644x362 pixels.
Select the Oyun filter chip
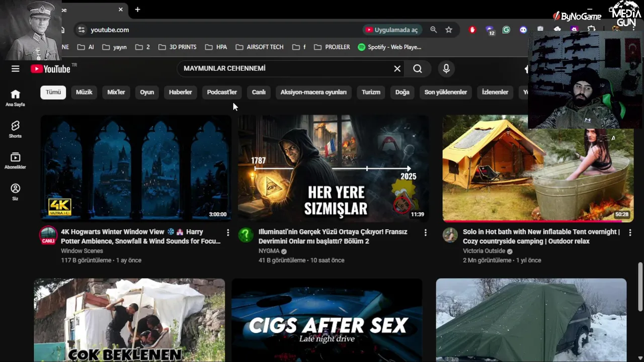pyautogui.click(x=147, y=92)
